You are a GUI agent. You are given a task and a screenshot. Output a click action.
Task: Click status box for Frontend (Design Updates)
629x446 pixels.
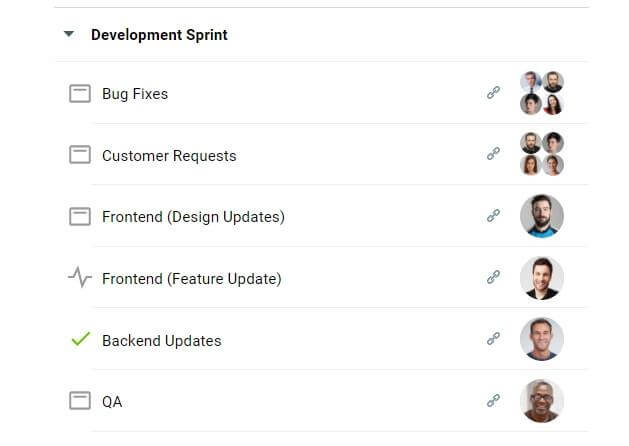pos(80,216)
